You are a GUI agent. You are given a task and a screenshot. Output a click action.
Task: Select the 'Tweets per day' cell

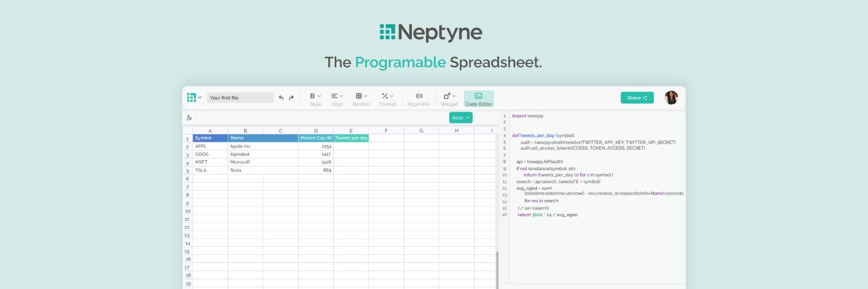[x=351, y=138]
